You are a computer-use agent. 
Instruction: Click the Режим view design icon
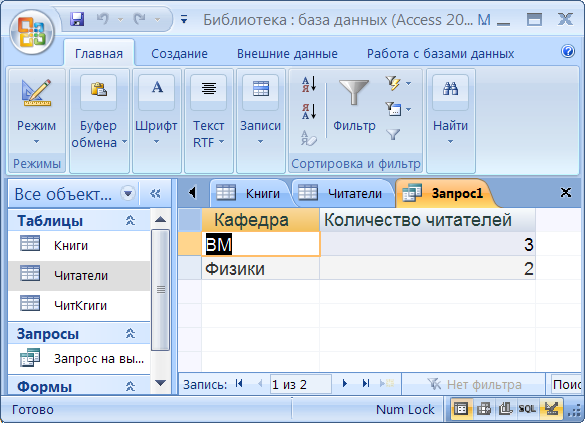coord(36,93)
